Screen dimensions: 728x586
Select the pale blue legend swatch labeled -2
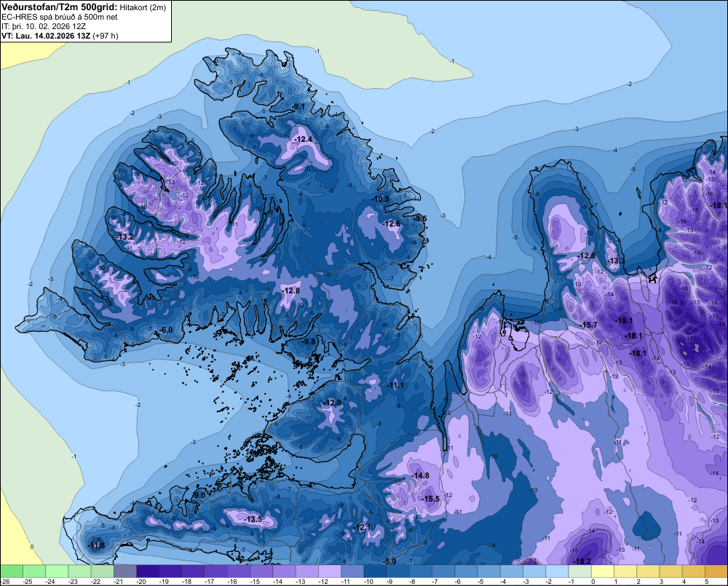pyautogui.click(x=558, y=571)
